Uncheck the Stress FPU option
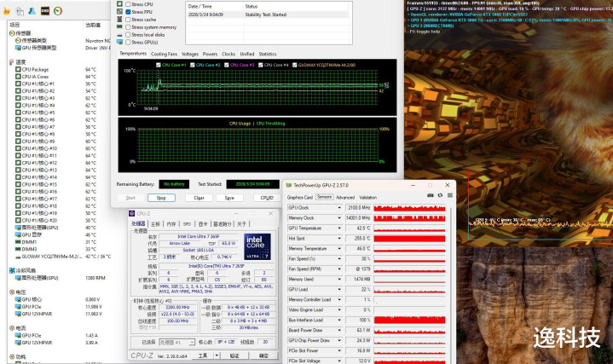The width and height of the screenshot is (613, 364). [x=127, y=12]
